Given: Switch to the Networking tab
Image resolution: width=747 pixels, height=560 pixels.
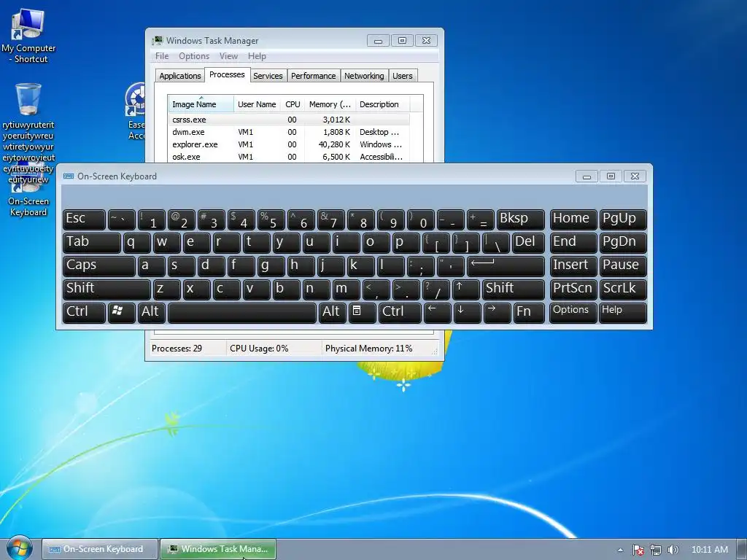Looking at the screenshot, I should (x=364, y=76).
